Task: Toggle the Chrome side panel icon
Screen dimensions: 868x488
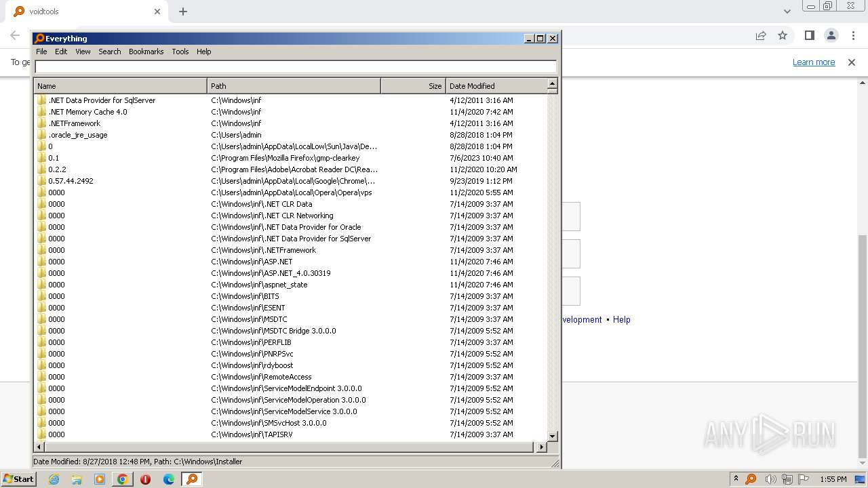Action: click(x=809, y=35)
